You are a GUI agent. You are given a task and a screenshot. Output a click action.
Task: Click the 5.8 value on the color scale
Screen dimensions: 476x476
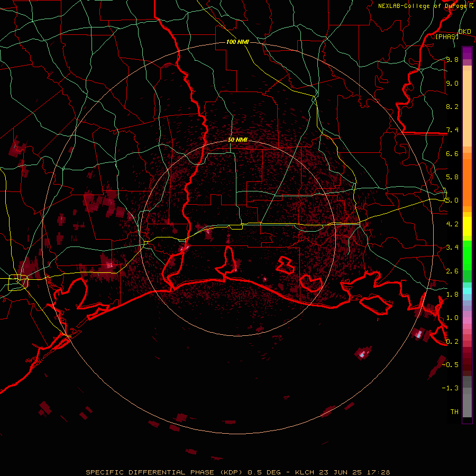(452, 177)
